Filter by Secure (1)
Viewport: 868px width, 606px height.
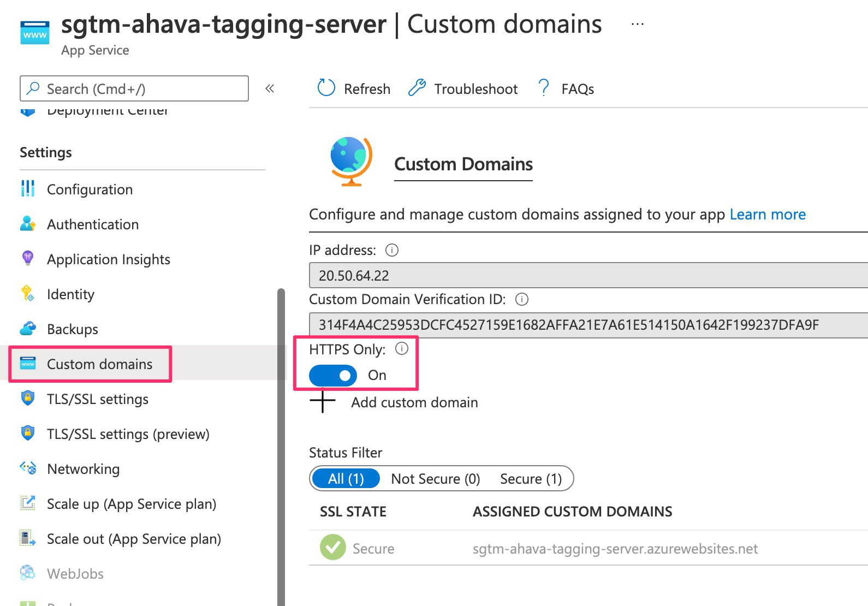pos(531,479)
